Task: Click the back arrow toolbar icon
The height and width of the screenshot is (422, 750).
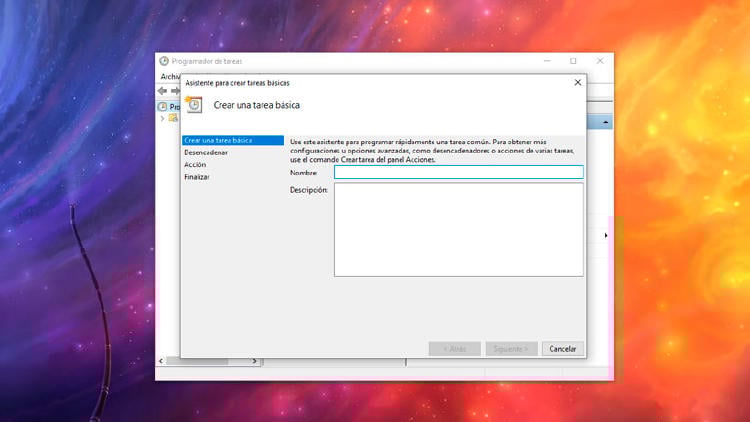Action: click(x=163, y=91)
